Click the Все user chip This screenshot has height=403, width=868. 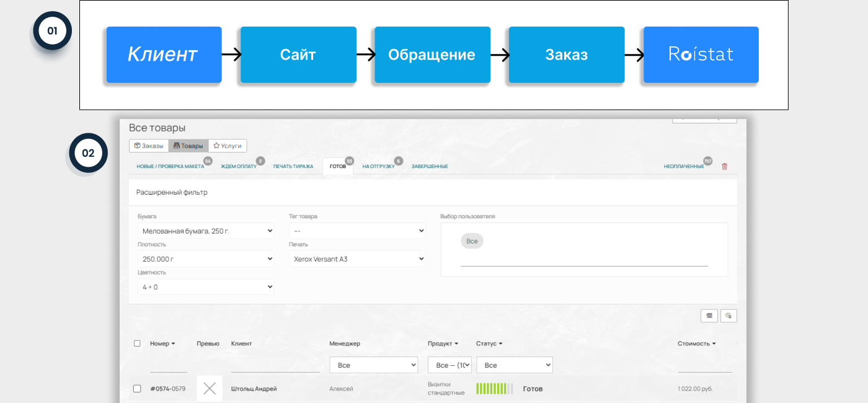(x=472, y=241)
